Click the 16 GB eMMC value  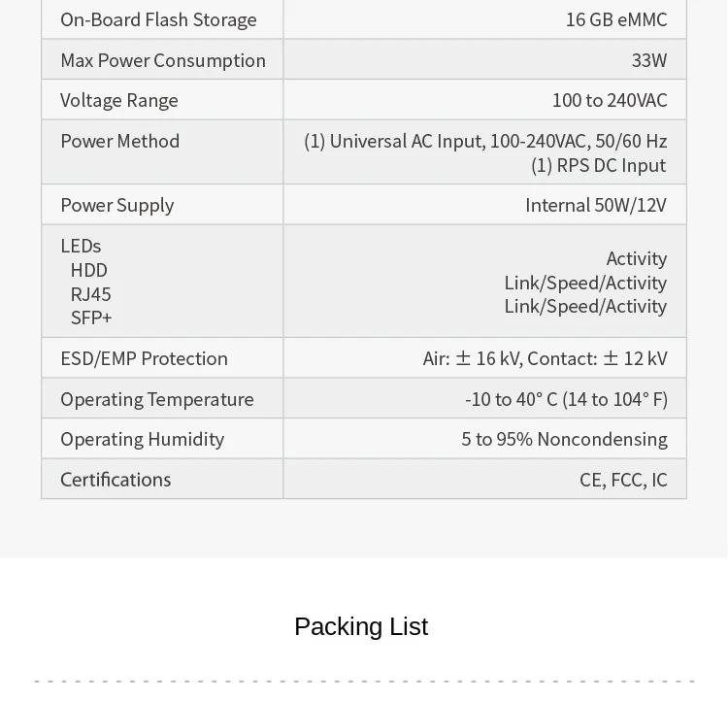pos(616,19)
